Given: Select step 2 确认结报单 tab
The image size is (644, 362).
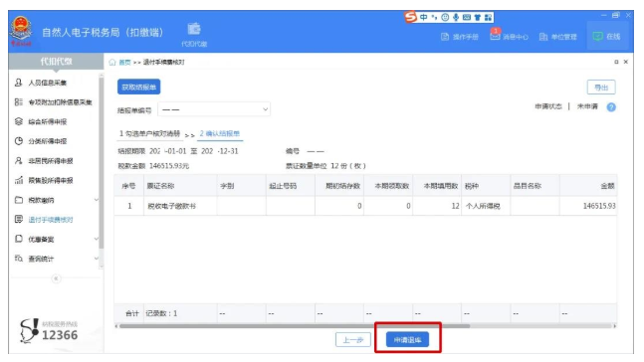Looking at the screenshot, I should point(220,134).
